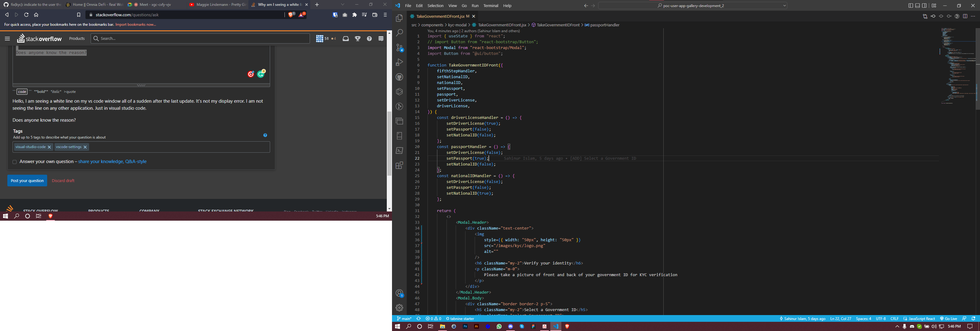Open the Run and Debug view
This screenshot has height=331, width=980.
point(399,63)
